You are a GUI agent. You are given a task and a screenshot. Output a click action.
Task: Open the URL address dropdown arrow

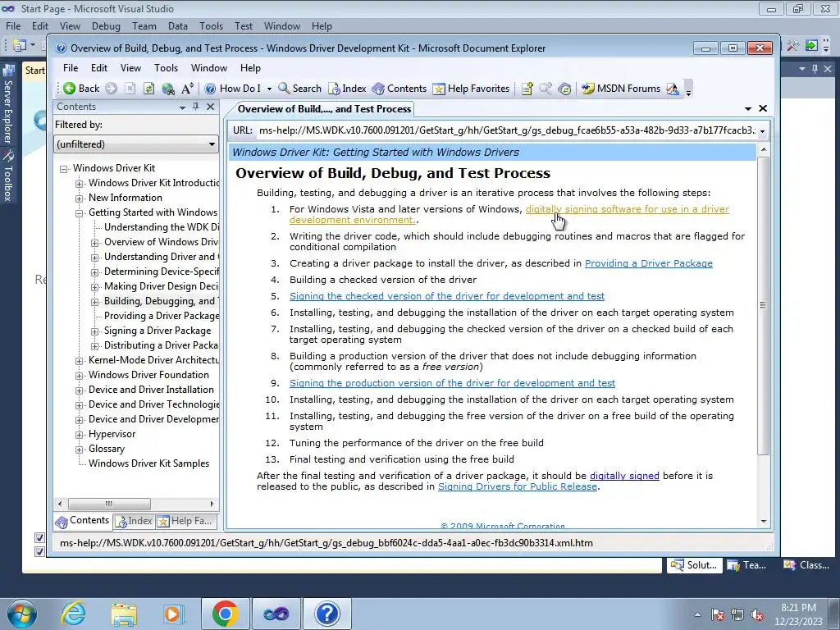coord(762,130)
